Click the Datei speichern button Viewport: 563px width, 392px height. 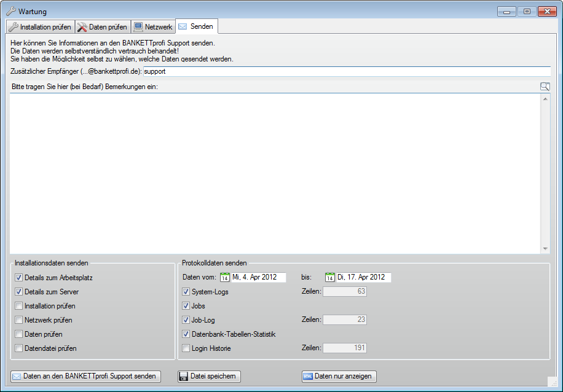click(208, 376)
